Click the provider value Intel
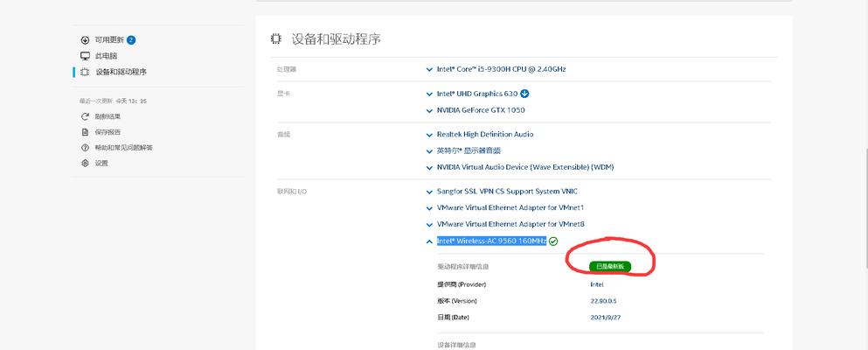868x350 pixels. 597,284
